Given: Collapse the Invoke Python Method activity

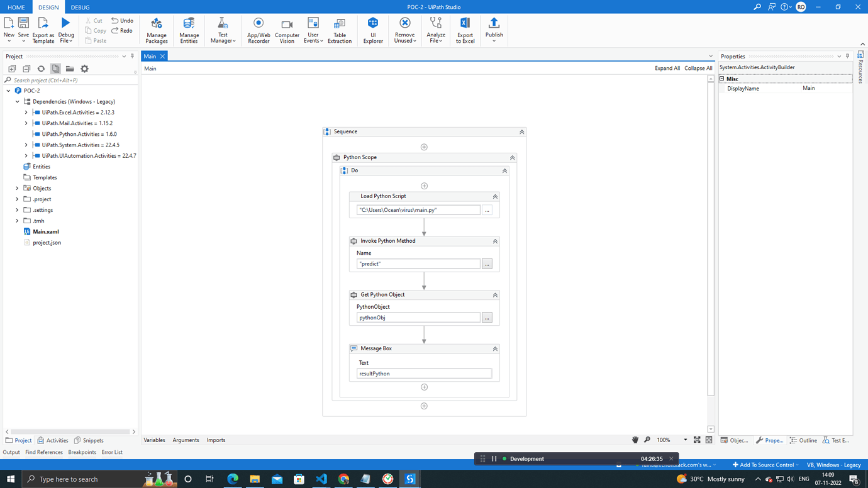Looking at the screenshot, I should tap(495, 241).
